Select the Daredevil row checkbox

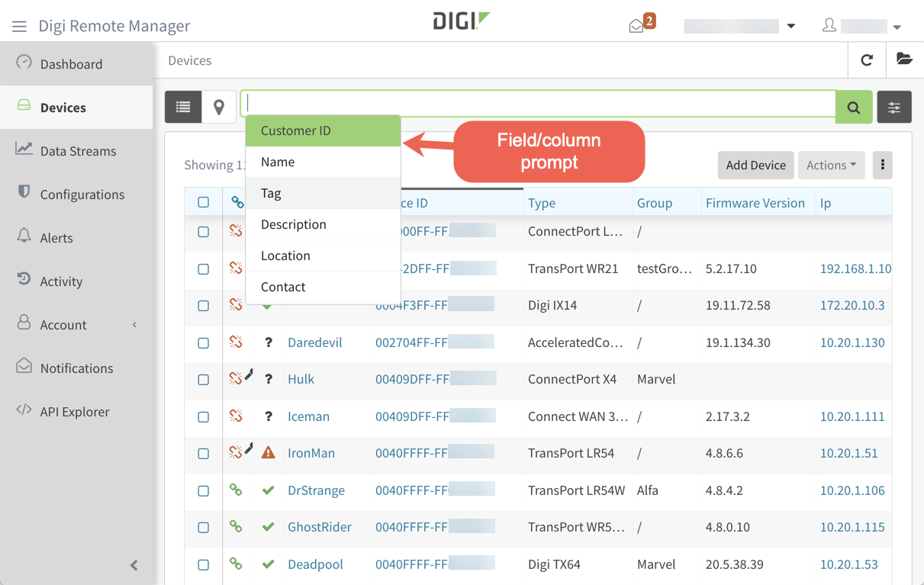pos(204,342)
